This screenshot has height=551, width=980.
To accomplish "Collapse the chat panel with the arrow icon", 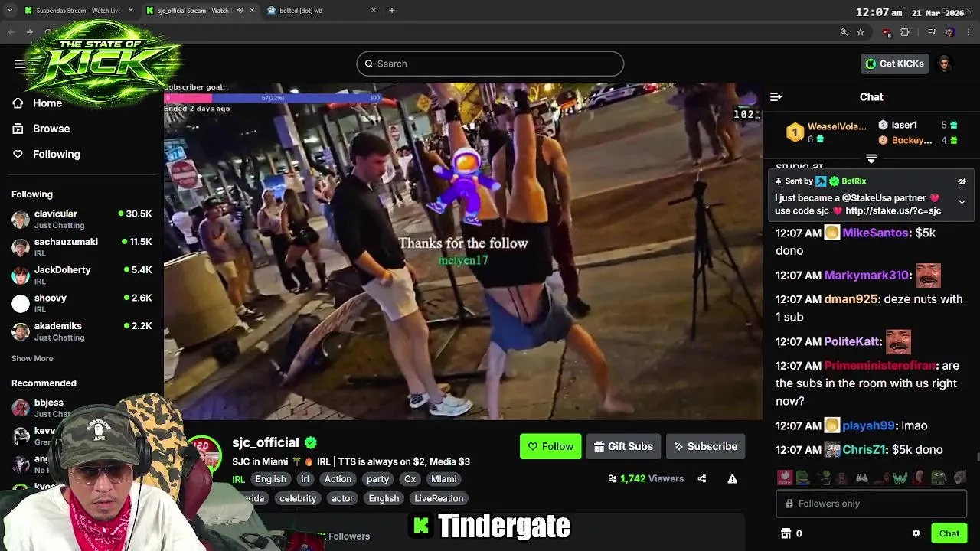I will click(x=776, y=97).
